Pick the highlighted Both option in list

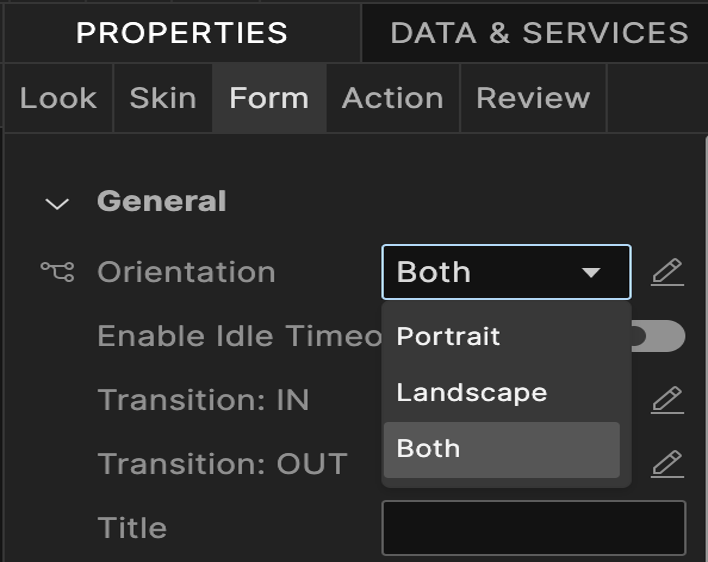point(428,448)
